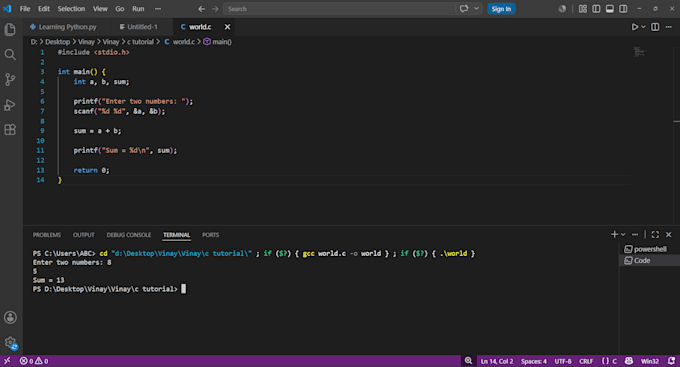Select the Win32 configuration in status bar
680x367 pixels.
(650, 361)
